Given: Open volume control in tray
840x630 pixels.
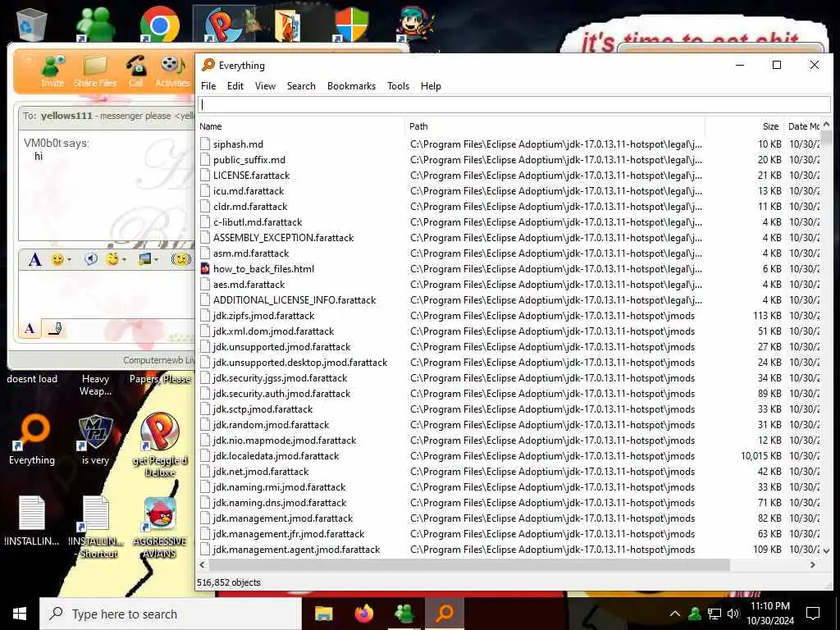Looking at the screenshot, I should click(x=733, y=614).
